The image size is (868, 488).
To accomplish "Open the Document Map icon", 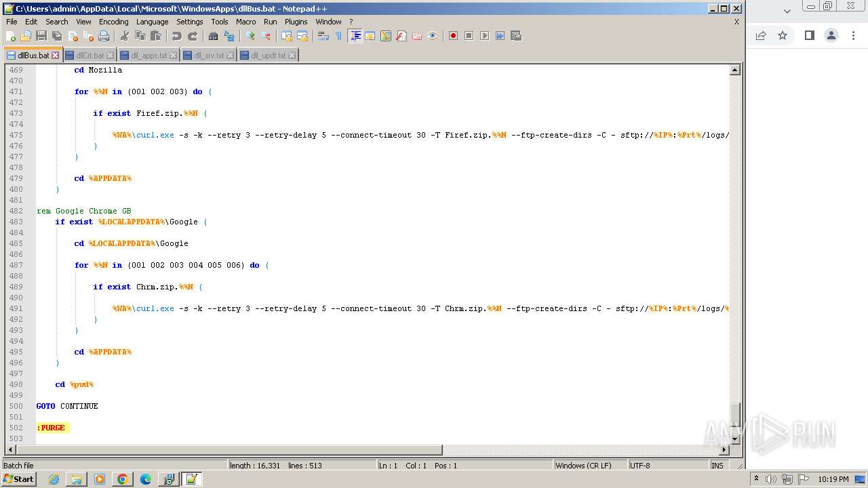I will (x=386, y=36).
